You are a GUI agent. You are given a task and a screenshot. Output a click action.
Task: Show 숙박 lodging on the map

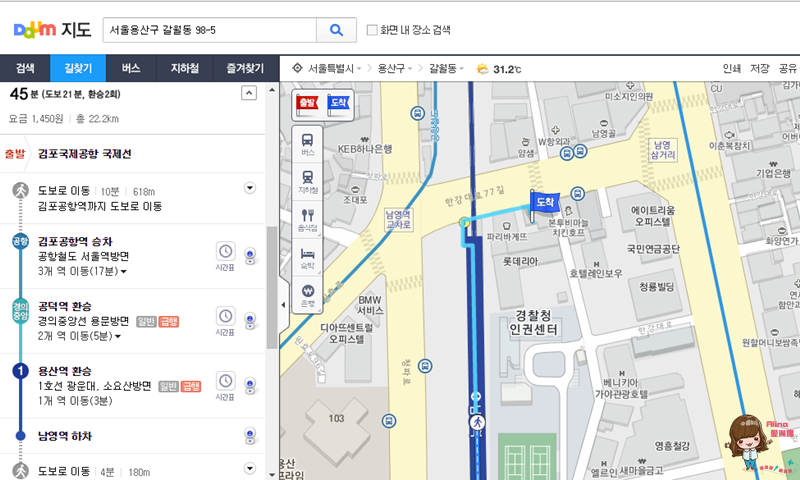307,258
